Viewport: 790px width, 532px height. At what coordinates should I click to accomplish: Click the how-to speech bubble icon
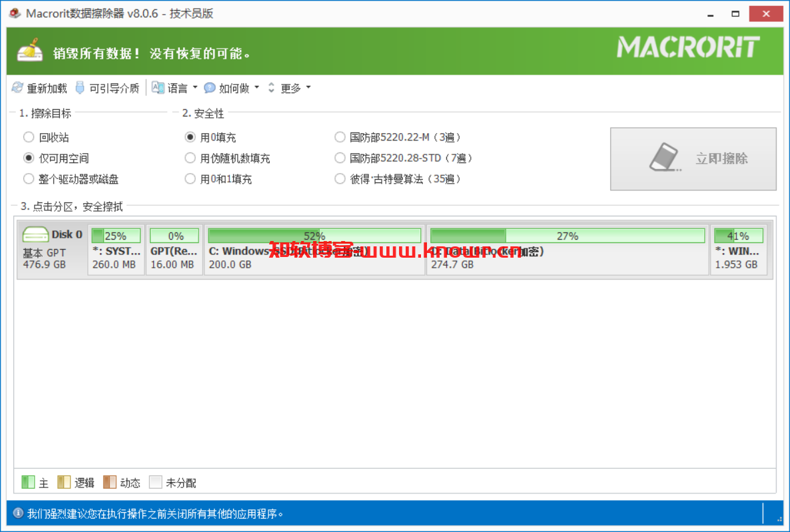coord(210,88)
